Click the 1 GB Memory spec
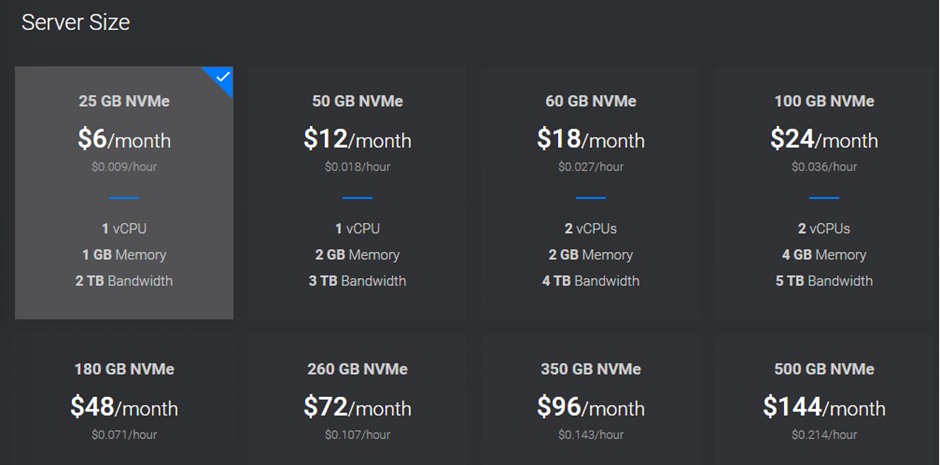The width and height of the screenshot is (940, 465). coord(124,255)
